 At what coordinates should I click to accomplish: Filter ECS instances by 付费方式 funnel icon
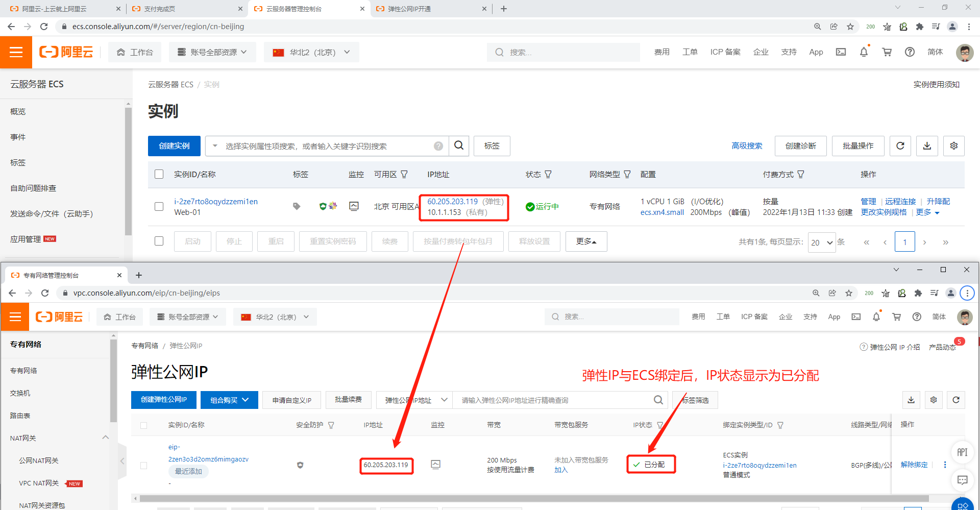tap(801, 175)
